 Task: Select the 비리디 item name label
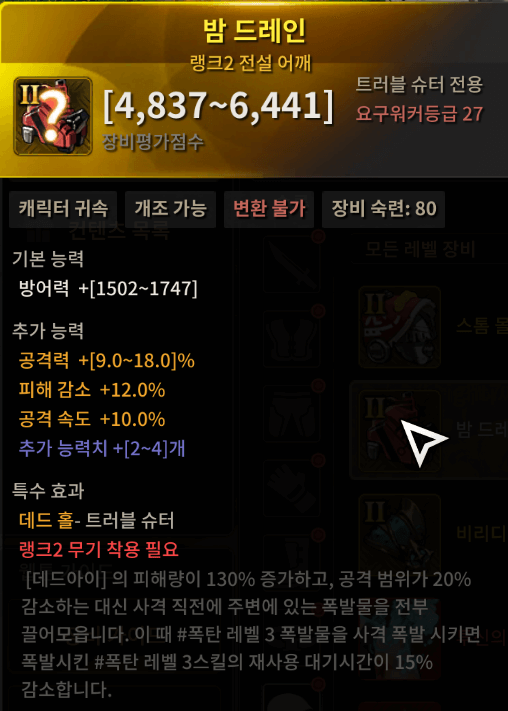tap(482, 534)
